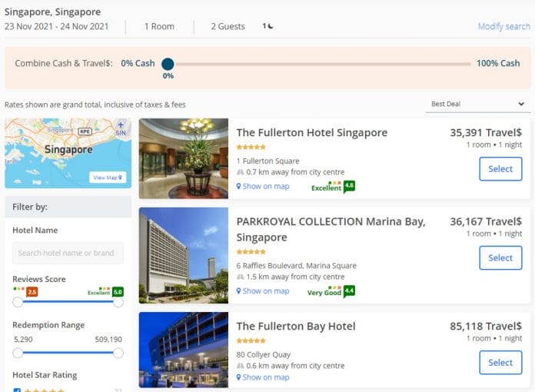Click 85,118 Travel$ price
This screenshot has height=392, width=535.
[486, 326]
